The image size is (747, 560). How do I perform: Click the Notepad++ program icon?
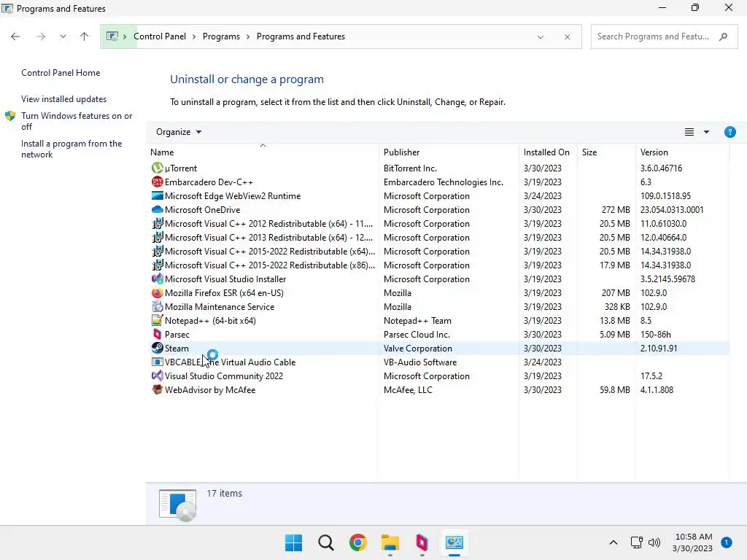(x=158, y=321)
